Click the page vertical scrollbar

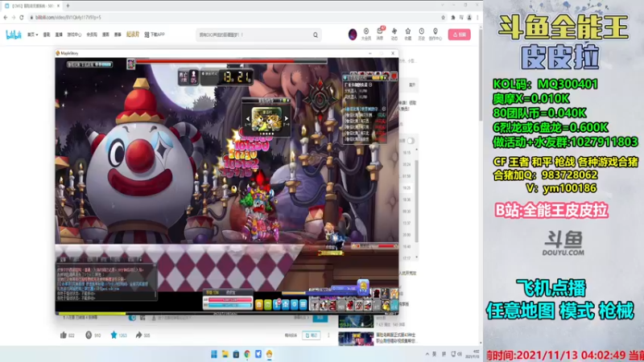click(481, 74)
